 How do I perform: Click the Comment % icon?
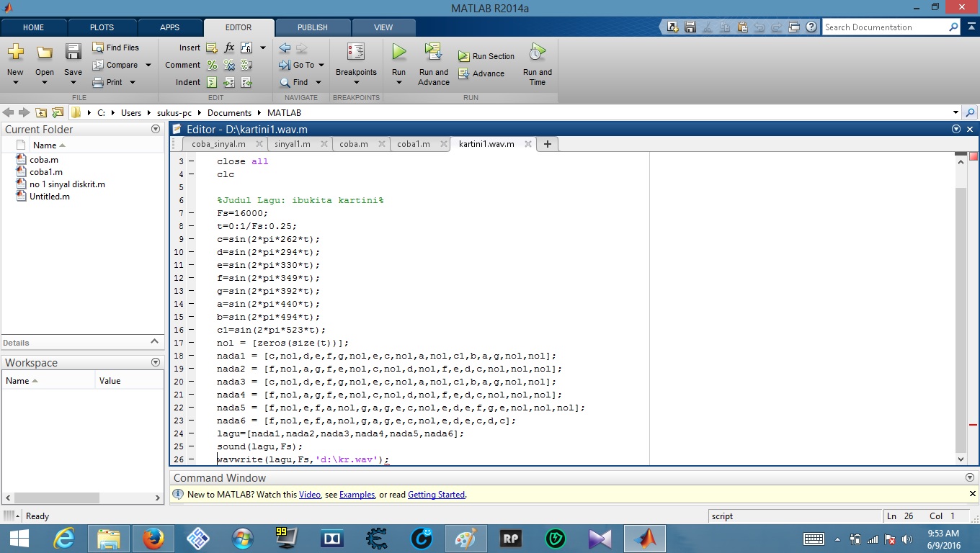coord(213,65)
